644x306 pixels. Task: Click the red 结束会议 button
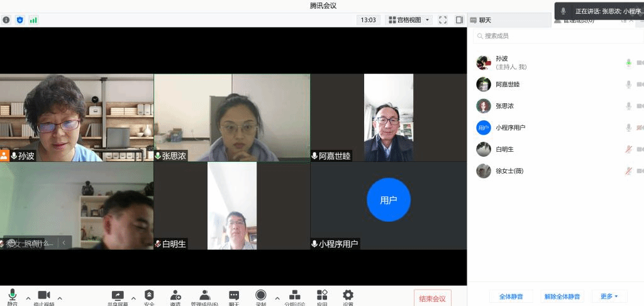pyautogui.click(x=432, y=298)
